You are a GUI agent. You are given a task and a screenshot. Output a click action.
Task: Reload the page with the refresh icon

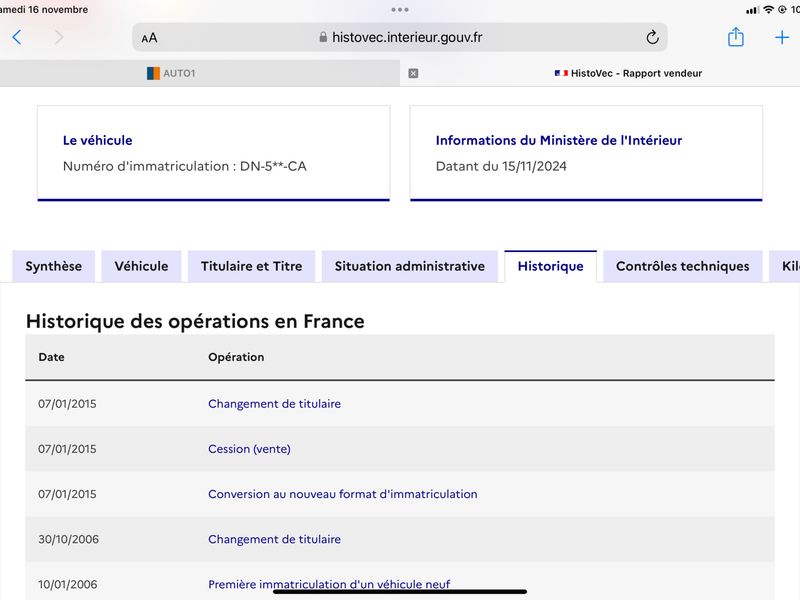click(652, 37)
